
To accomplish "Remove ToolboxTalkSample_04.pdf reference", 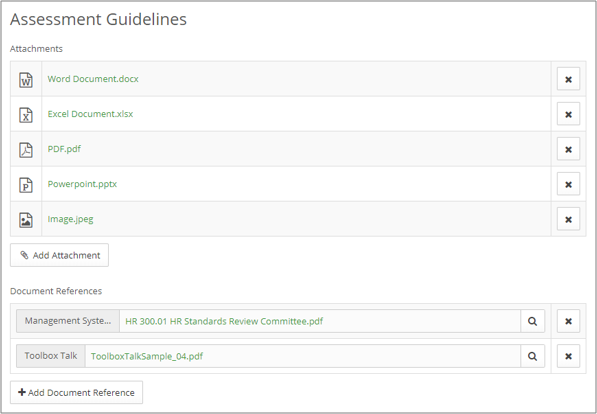I will (x=568, y=356).
